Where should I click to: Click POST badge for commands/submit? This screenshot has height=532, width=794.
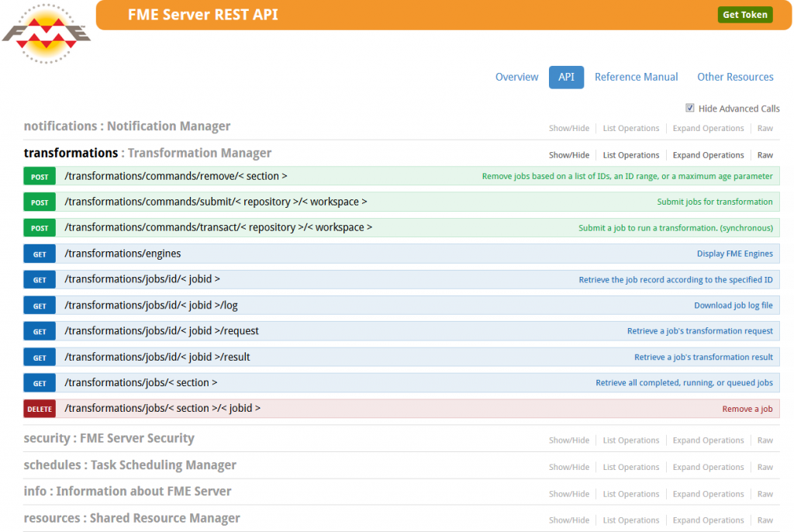coord(40,202)
